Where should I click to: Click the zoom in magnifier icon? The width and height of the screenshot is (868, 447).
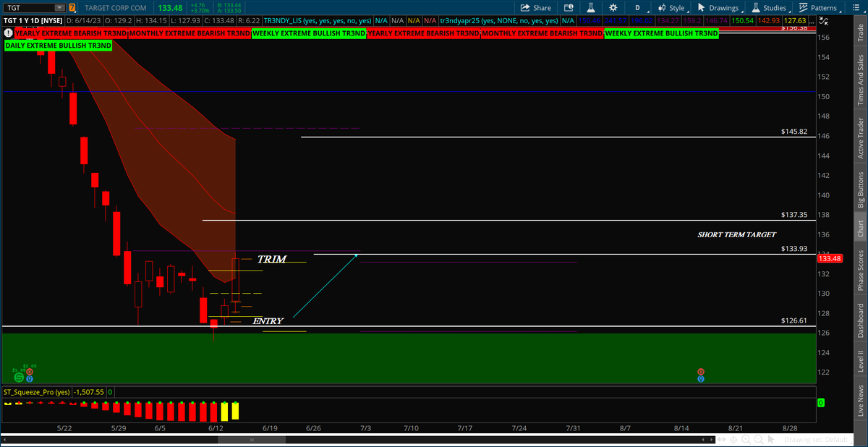pos(744,439)
